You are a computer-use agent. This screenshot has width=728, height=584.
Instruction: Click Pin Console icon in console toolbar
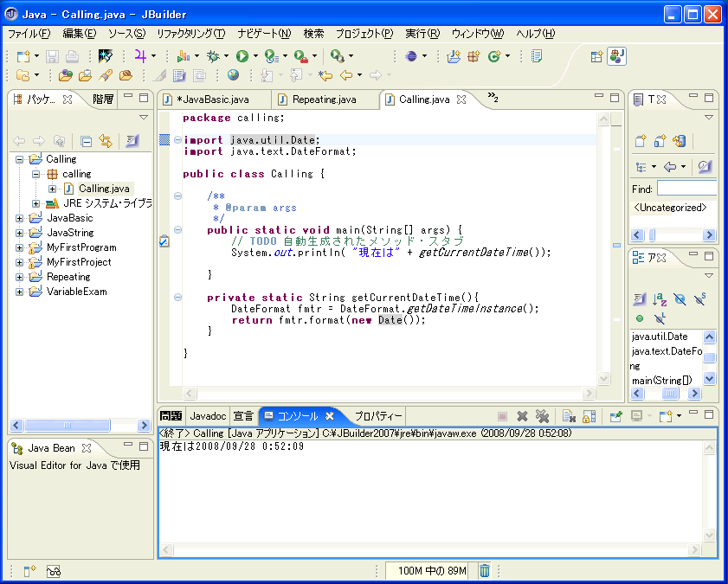[615, 416]
